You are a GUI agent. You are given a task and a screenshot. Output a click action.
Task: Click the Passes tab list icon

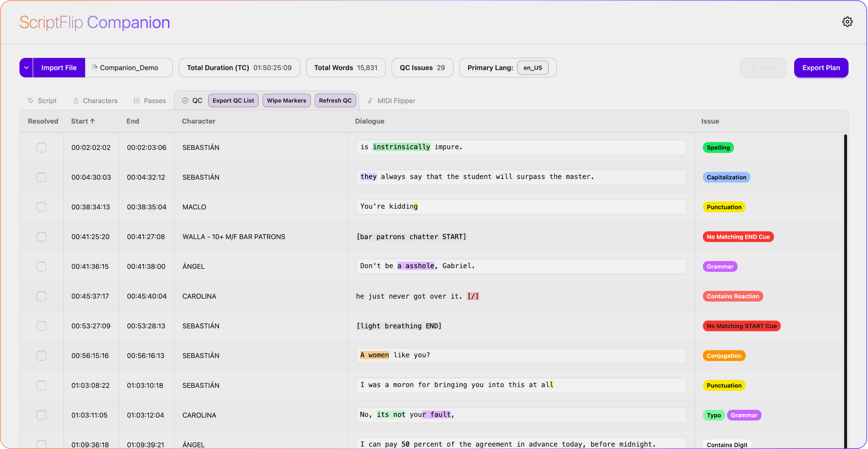(137, 101)
